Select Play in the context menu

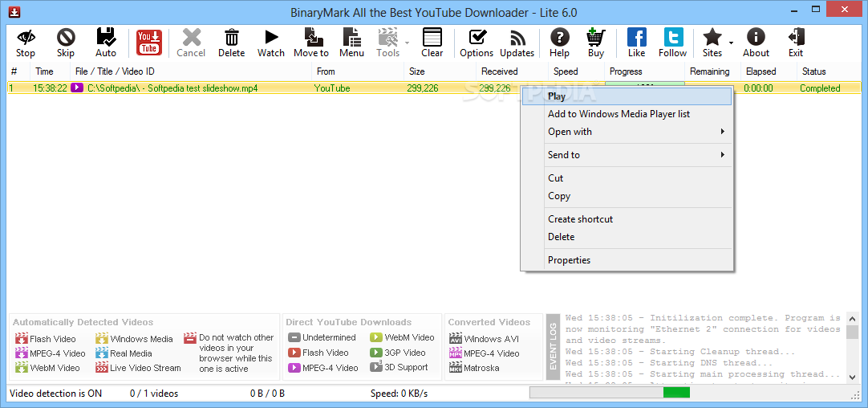pos(627,96)
